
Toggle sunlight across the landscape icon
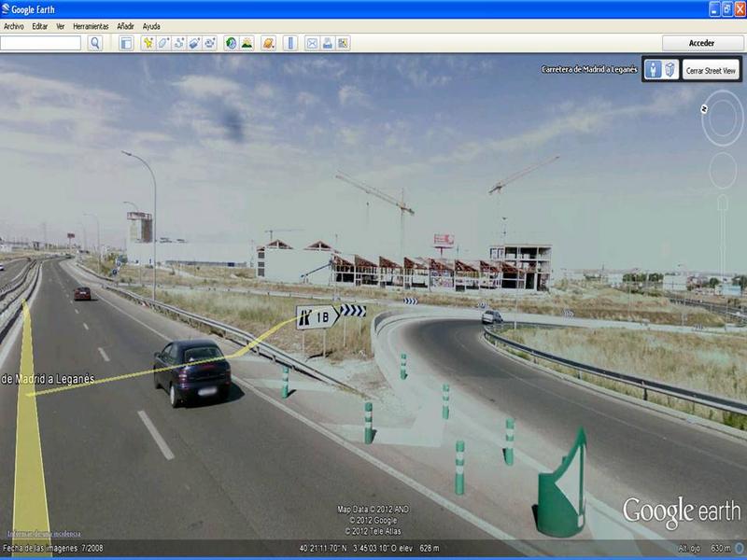[247, 43]
